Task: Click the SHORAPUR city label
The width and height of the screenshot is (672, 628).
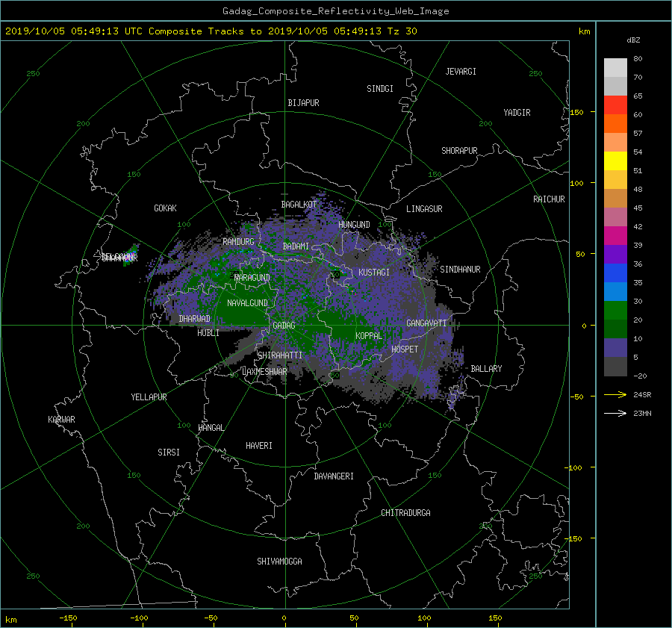Action: pyautogui.click(x=459, y=151)
